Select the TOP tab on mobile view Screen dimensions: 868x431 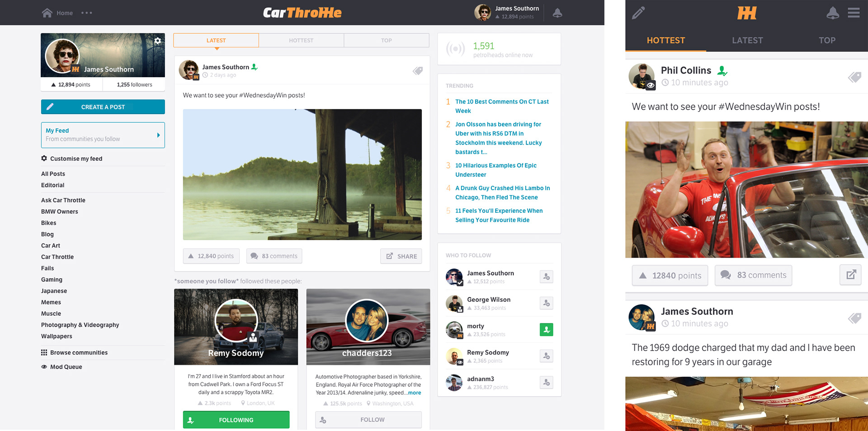[x=827, y=40]
